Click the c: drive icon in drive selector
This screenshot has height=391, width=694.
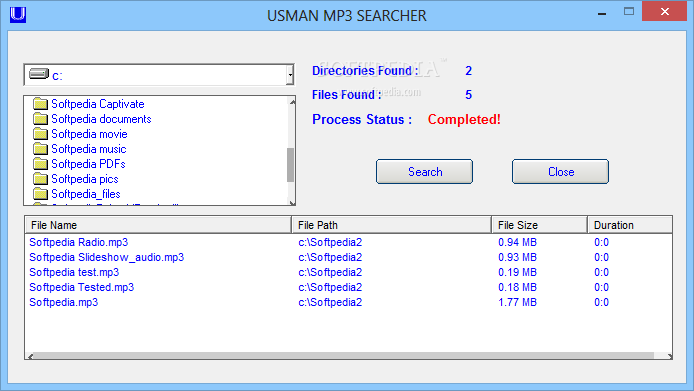tap(39, 74)
